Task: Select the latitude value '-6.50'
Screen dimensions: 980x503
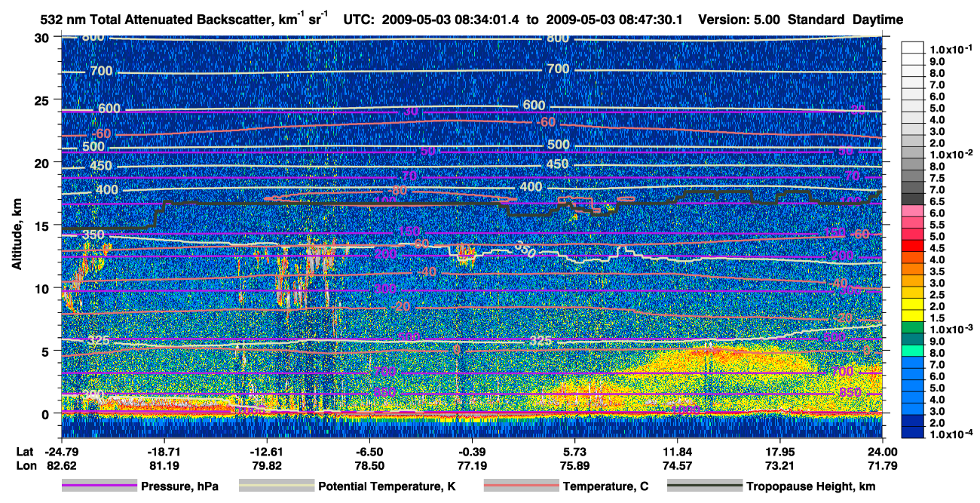Action: (369, 451)
